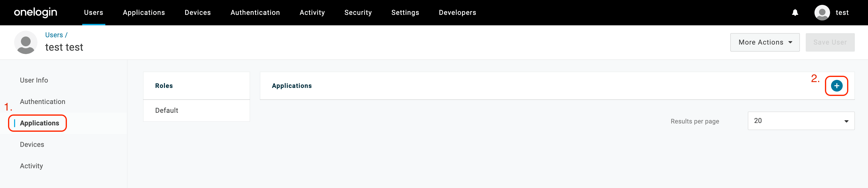Select the Default role row
The width and height of the screenshot is (868, 188).
[166, 110]
